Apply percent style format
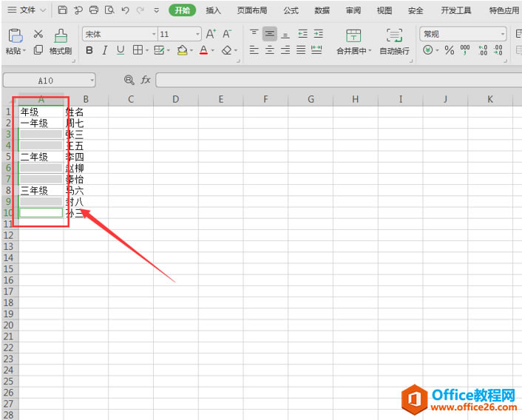This screenshot has width=522, height=420. click(x=450, y=50)
